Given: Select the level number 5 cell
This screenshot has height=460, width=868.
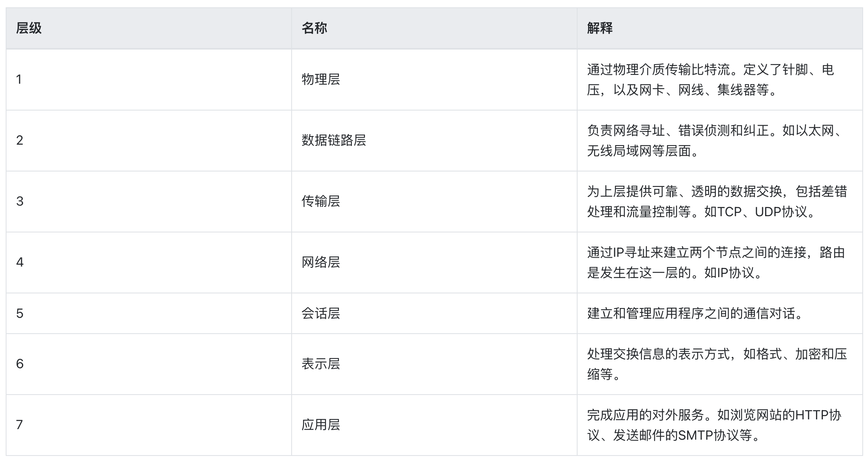Looking at the screenshot, I should tap(20, 313).
